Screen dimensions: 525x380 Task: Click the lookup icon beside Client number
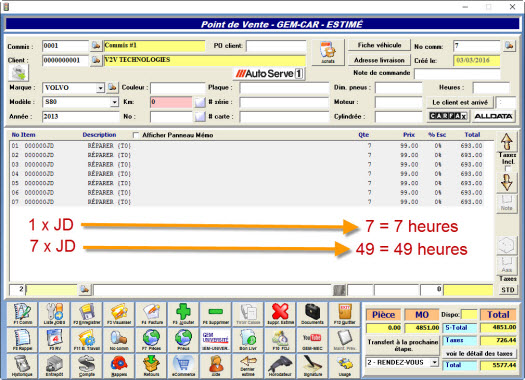pos(96,60)
